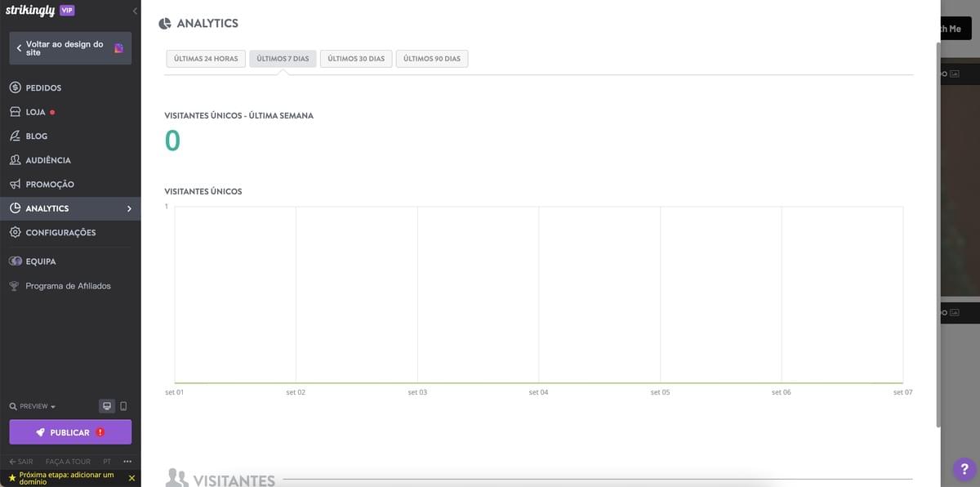980x487 pixels.
Task: Switch to mobile view mode
Action: (123, 406)
